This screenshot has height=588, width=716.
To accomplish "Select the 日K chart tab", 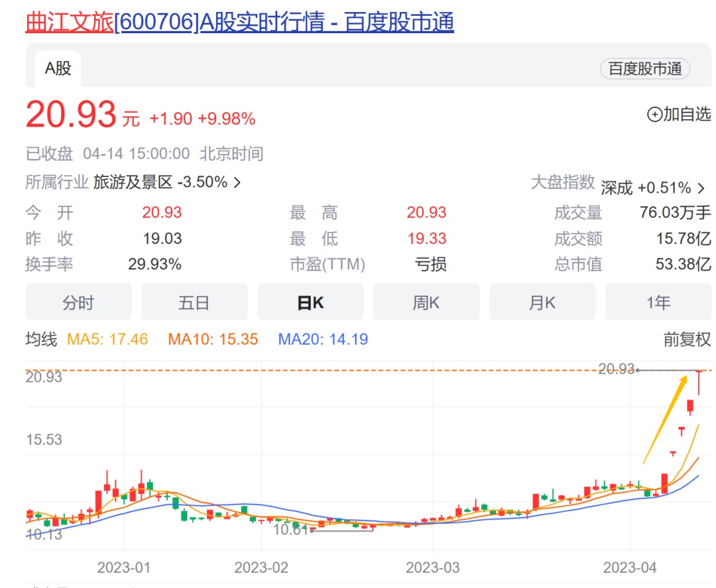I will (310, 302).
